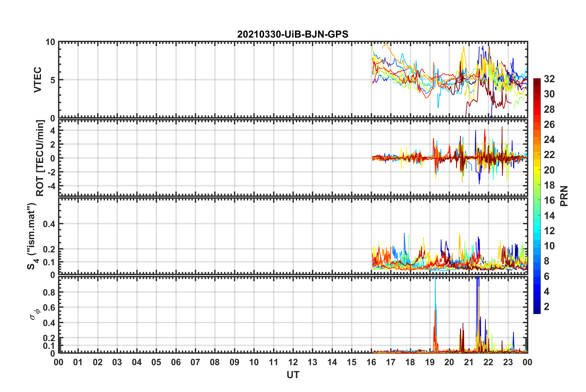Image resolution: width=586 pixels, height=392 pixels.
Task: Click the sigma phi axis label
Action: (x=35, y=314)
